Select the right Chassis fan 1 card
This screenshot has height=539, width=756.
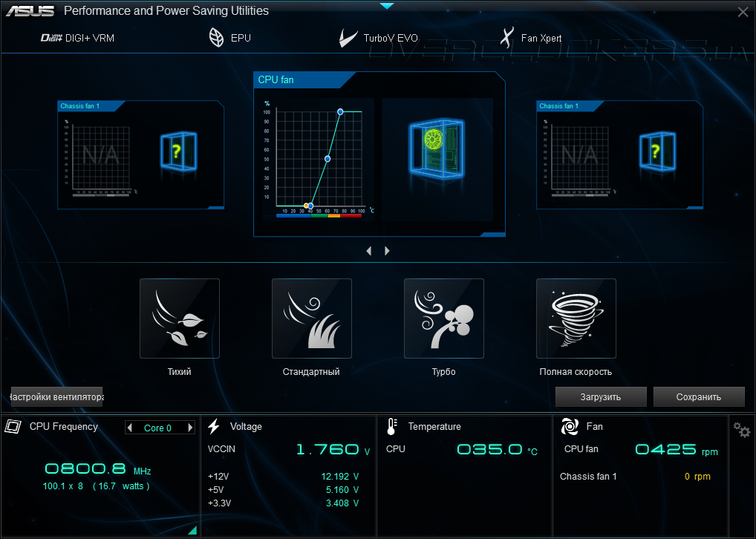pyautogui.click(x=619, y=154)
